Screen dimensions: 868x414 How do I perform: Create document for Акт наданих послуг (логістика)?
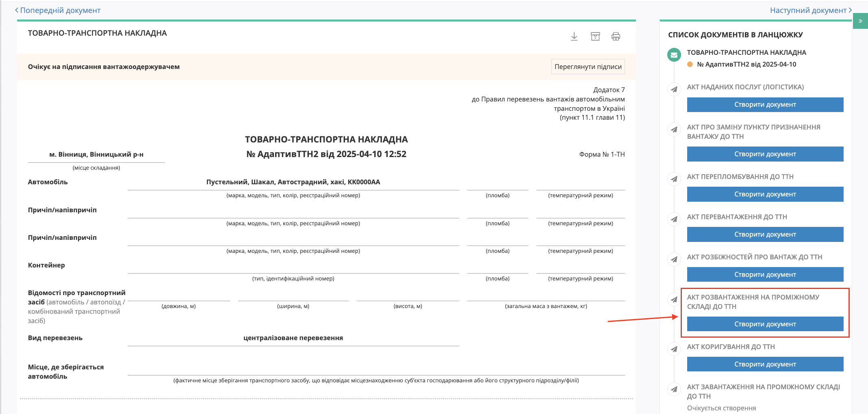765,105
